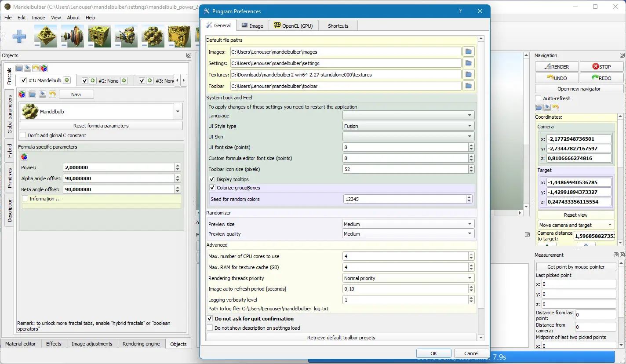Load the striped disc fractal toolbar preset
Image resolution: width=626 pixels, height=364 pixels.
(x=73, y=36)
